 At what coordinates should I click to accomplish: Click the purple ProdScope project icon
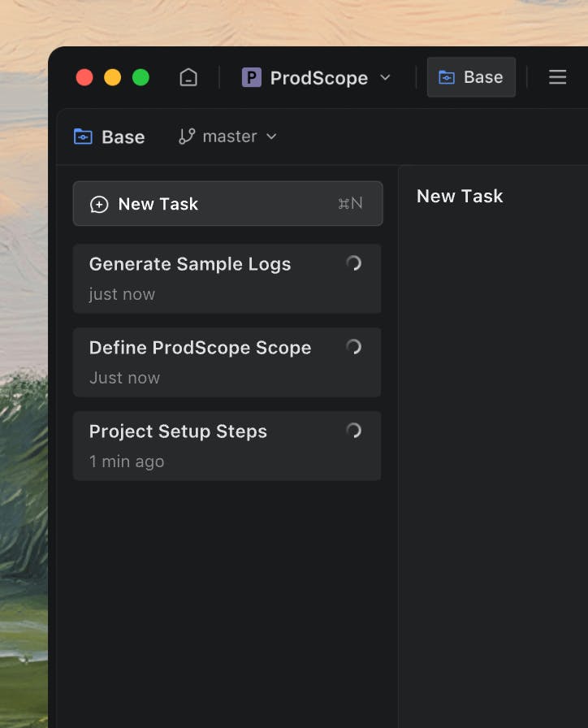coord(252,77)
